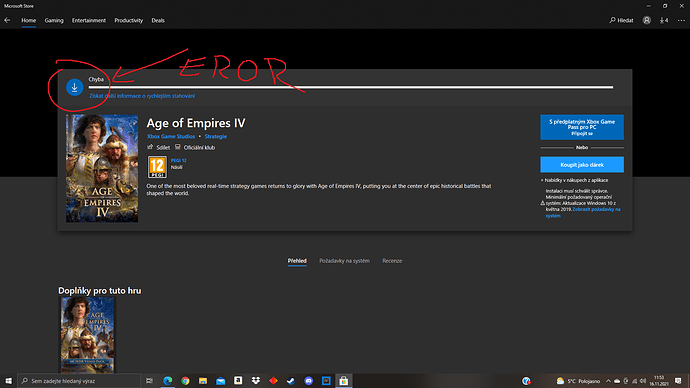Select the Entertainment tab
This screenshot has width=690, height=388.
tap(89, 20)
